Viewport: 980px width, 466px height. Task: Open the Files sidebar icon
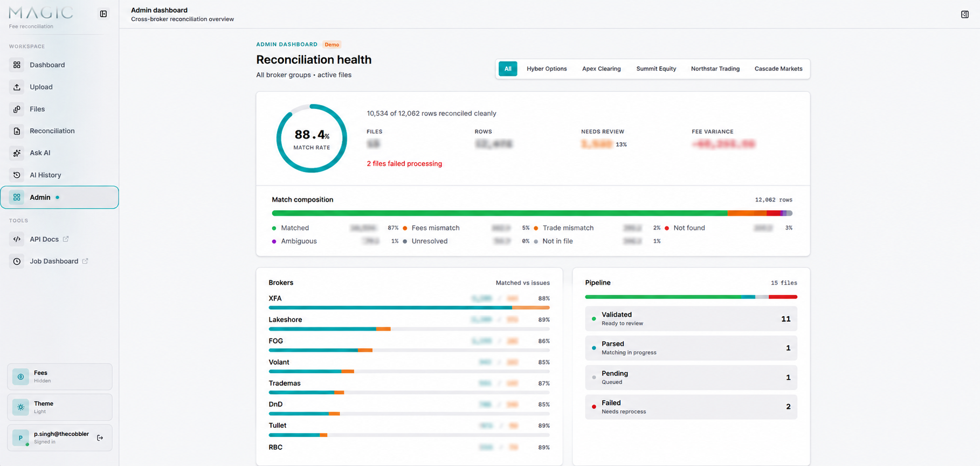point(17,109)
